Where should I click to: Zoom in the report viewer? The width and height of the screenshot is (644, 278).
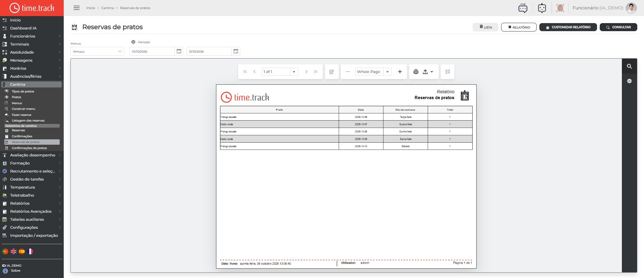click(x=400, y=72)
